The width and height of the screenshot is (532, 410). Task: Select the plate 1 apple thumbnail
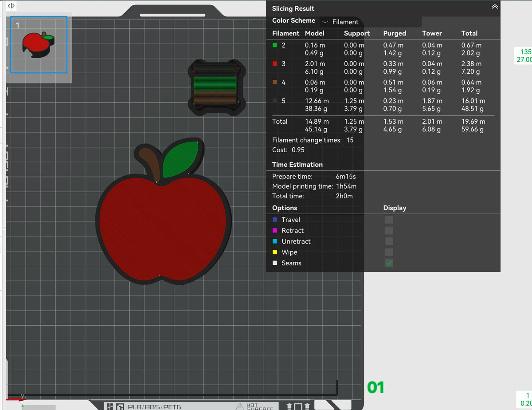[39, 45]
